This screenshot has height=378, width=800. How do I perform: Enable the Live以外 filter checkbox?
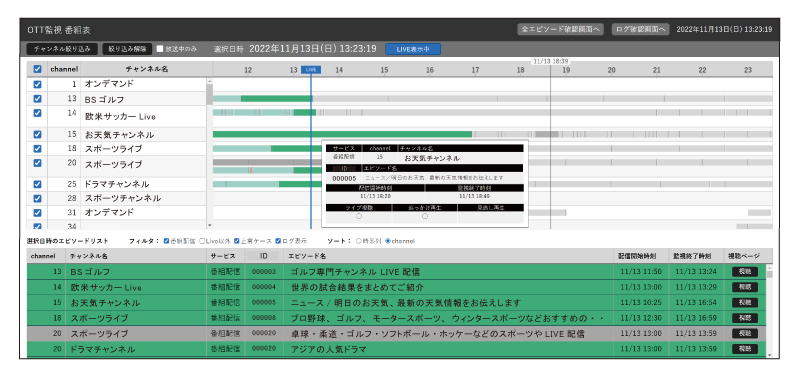tap(202, 240)
